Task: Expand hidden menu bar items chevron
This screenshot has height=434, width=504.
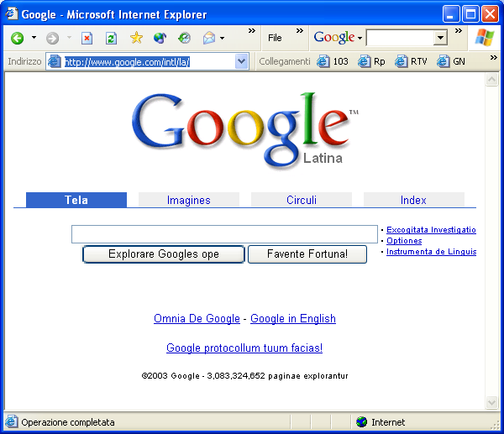Action: click(300, 31)
